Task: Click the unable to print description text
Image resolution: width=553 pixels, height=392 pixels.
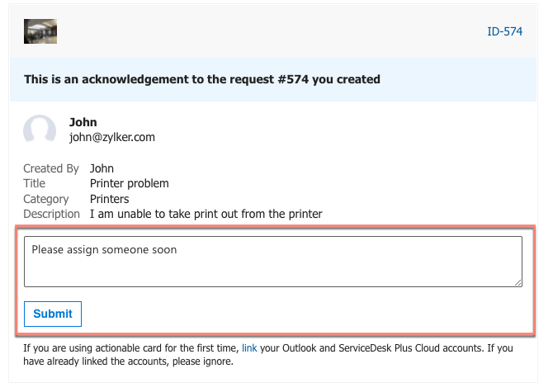Action: (x=206, y=214)
